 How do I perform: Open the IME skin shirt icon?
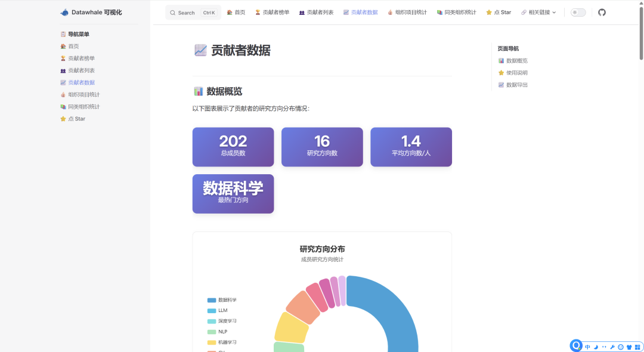point(629,347)
